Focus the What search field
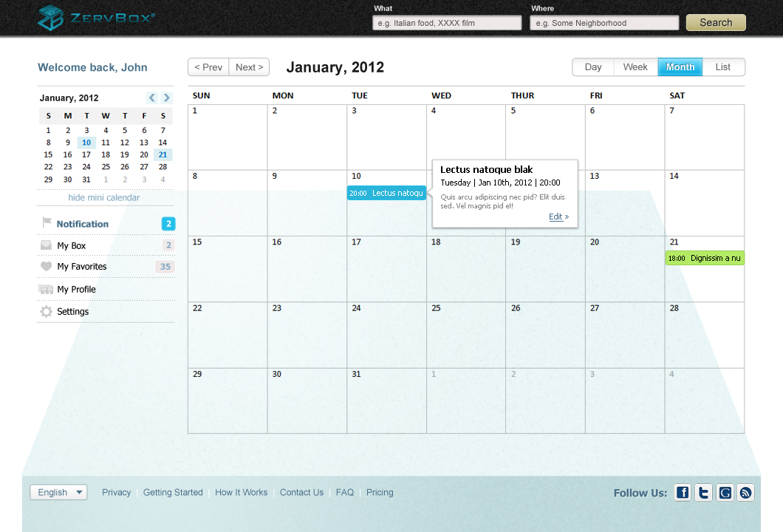 click(447, 23)
